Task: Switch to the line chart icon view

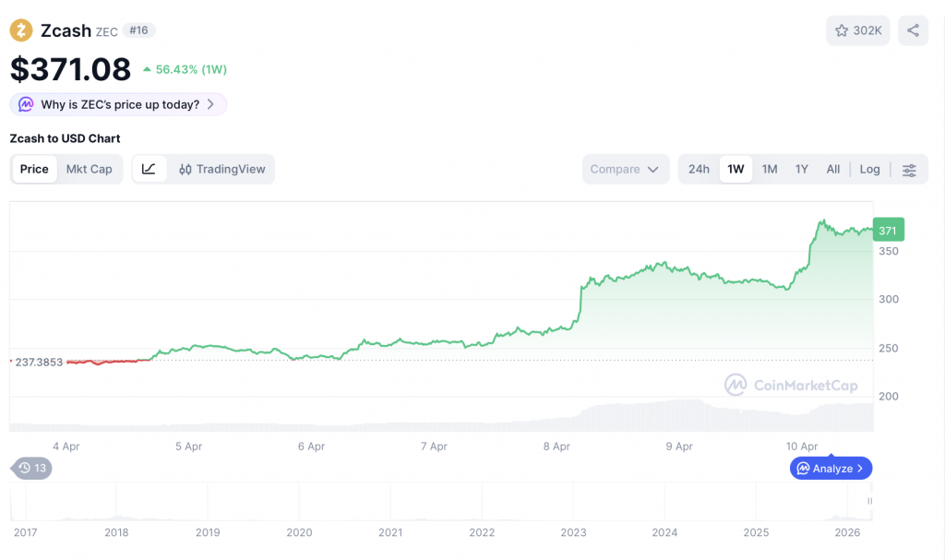Action: click(x=150, y=169)
